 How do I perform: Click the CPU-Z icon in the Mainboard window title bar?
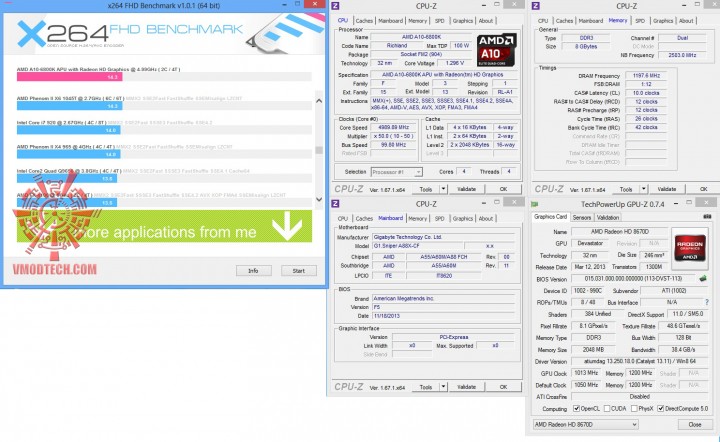point(336,204)
